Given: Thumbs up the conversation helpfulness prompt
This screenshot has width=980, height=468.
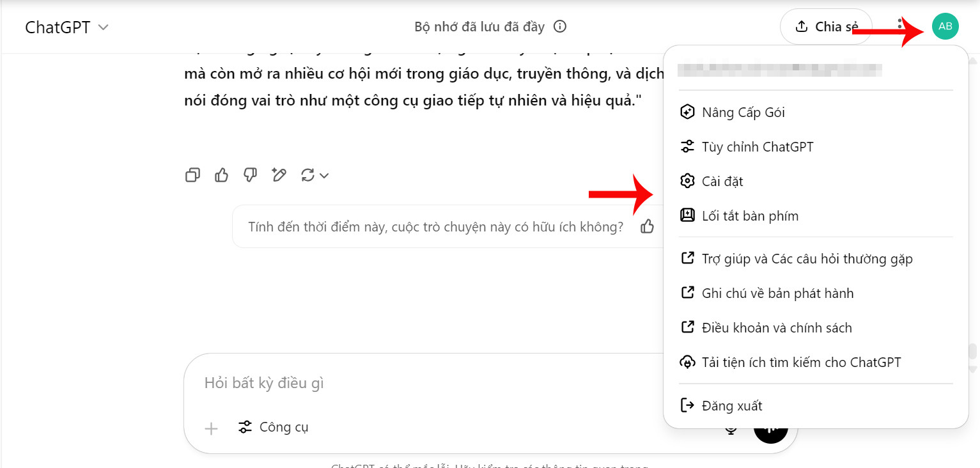Looking at the screenshot, I should point(647,226).
